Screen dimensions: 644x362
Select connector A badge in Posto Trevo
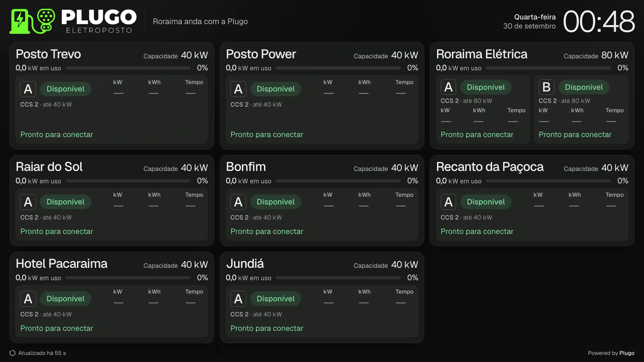pos(28,89)
